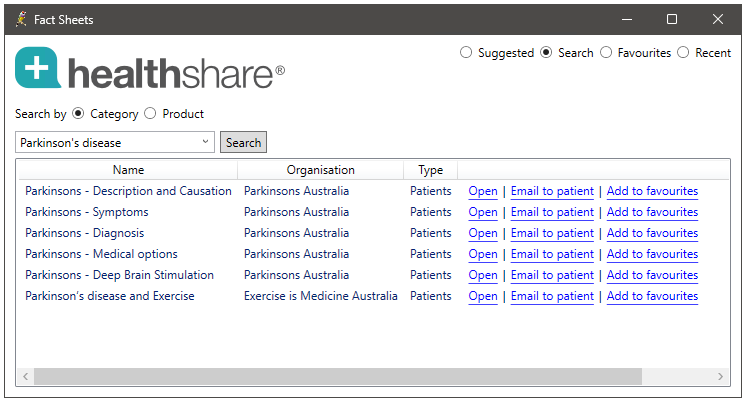Click the left scroll arrow of horizontal scrollbar
The height and width of the screenshot is (404, 746).
[x=26, y=376]
